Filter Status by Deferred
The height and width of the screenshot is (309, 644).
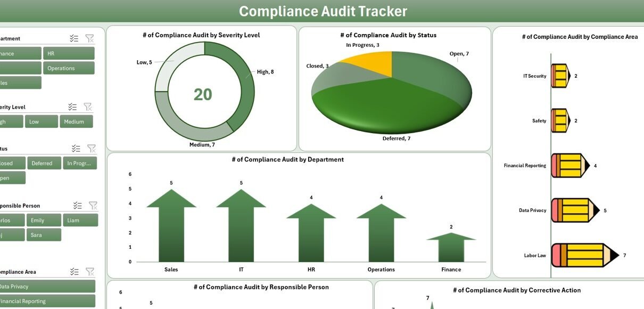tap(44, 163)
